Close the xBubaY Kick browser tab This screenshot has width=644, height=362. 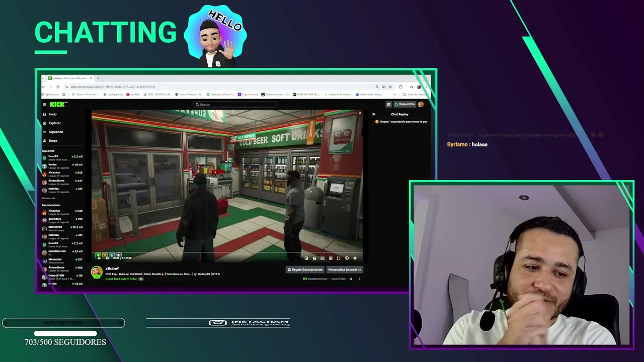[x=91, y=78]
